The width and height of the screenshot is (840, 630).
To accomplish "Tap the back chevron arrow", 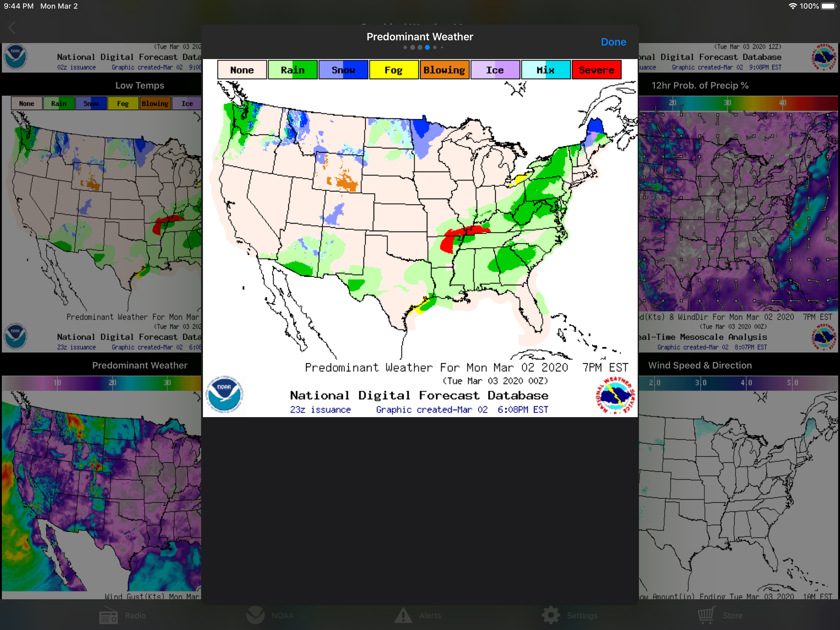I will tap(12, 28).
